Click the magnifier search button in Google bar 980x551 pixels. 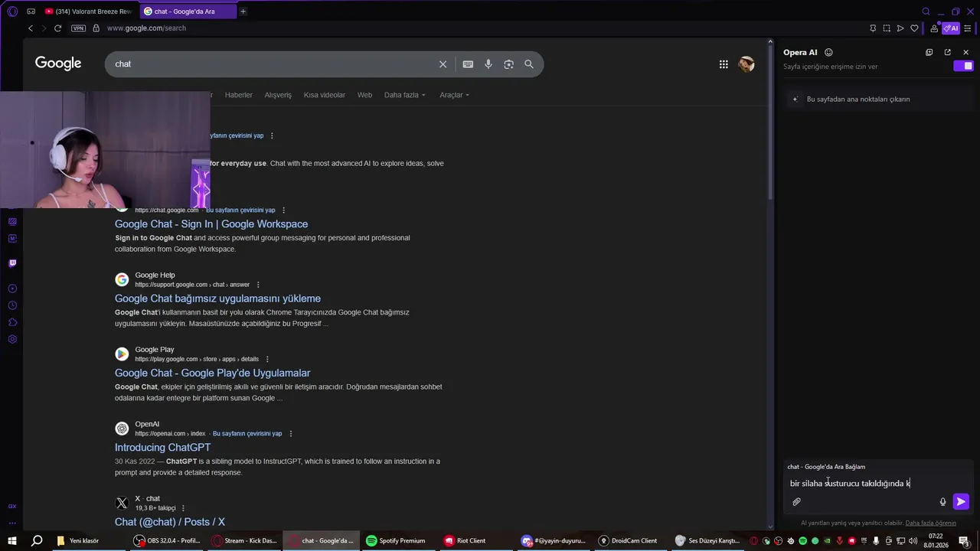coord(529,64)
